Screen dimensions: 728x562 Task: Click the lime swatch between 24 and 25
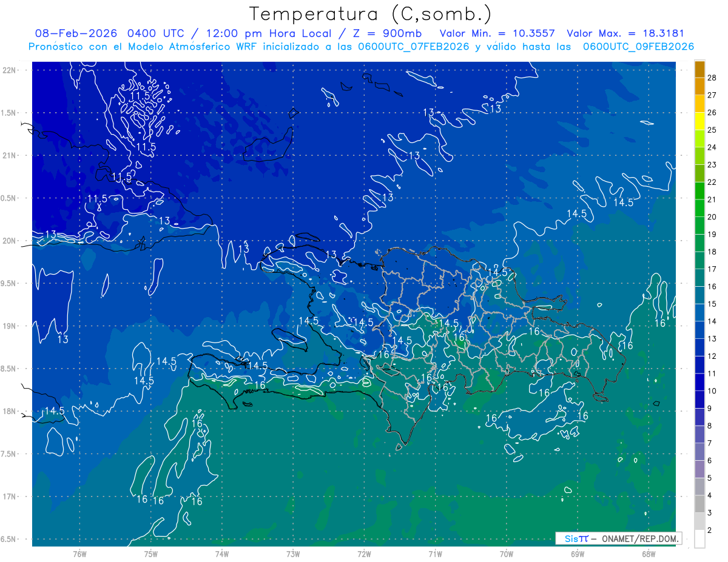(x=699, y=138)
